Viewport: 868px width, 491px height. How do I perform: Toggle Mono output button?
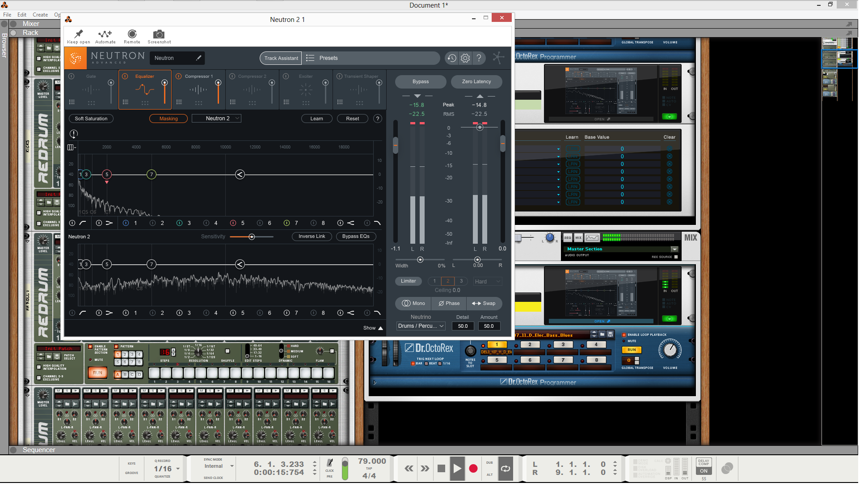pos(413,303)
